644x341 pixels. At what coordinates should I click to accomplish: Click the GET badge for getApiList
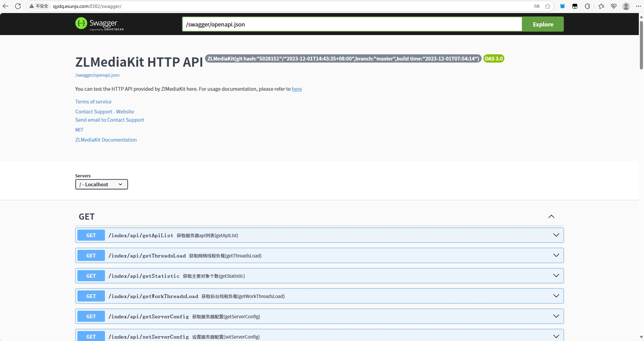coord(91,235)
